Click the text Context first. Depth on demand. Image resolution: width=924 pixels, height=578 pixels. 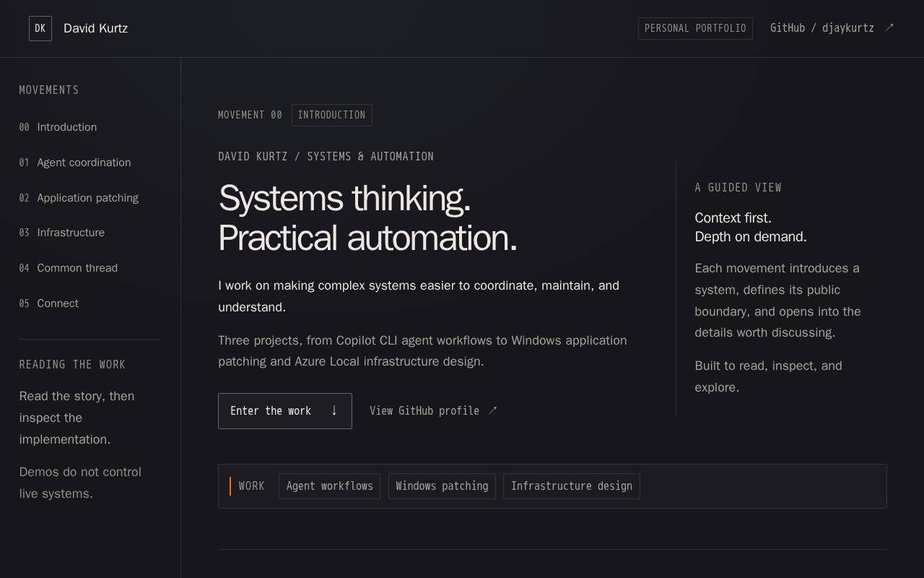[751, 228]
